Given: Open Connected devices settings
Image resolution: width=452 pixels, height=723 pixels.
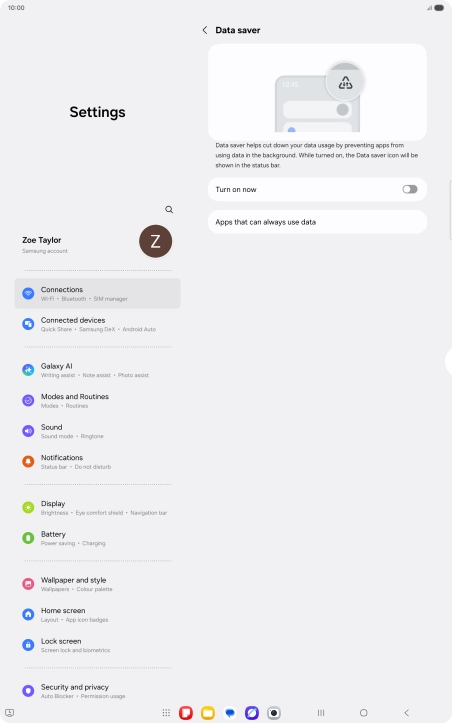Looking at the screenshot, I should (x=97, y=324).
